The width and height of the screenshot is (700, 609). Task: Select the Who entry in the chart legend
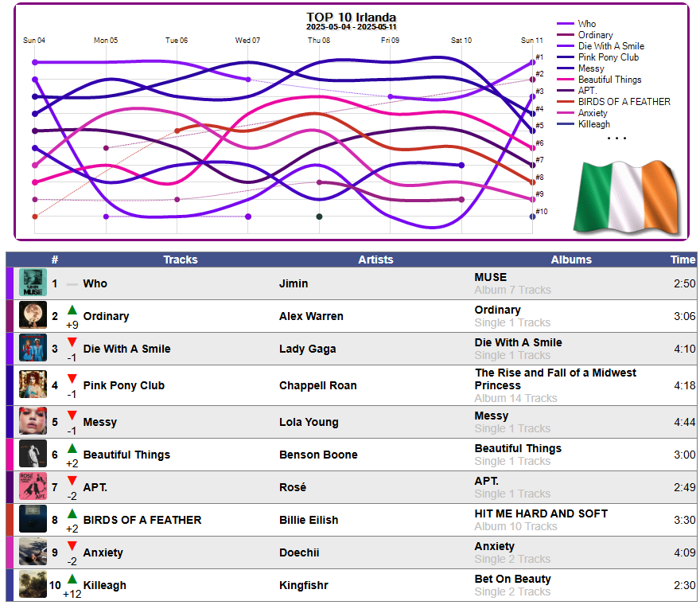click(x=586, y=24)
